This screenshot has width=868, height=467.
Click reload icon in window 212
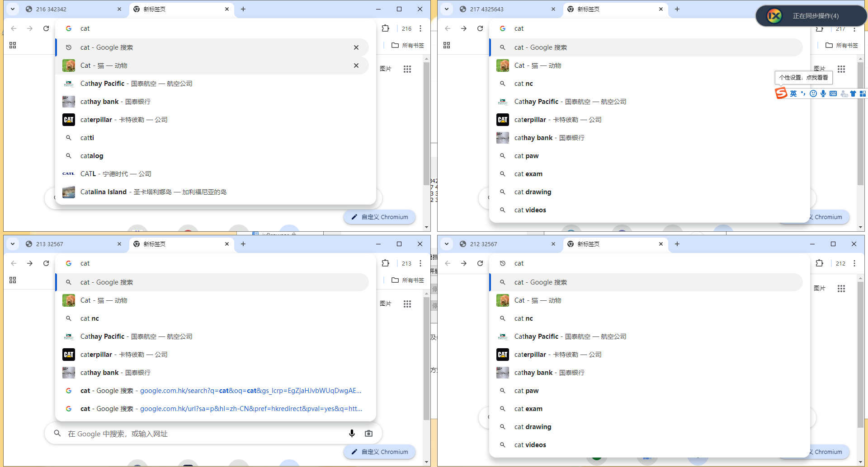click(480, 263)
